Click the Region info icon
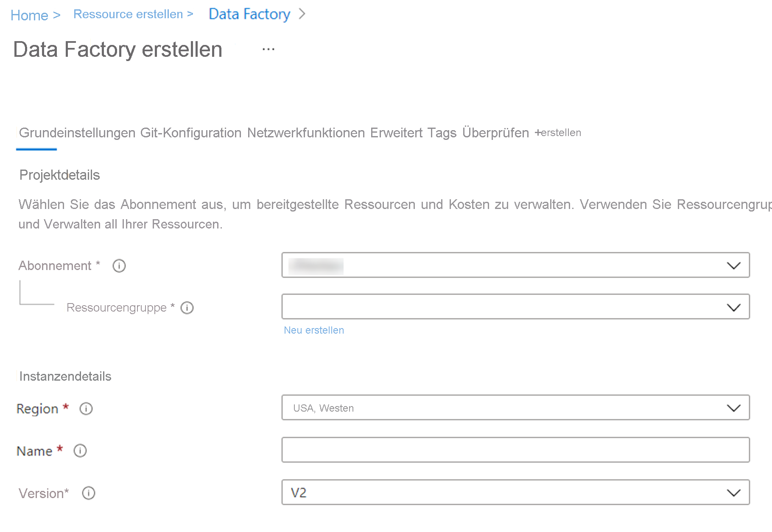The width and height of the screenshot is (772, 532). (x=86, y=409)
